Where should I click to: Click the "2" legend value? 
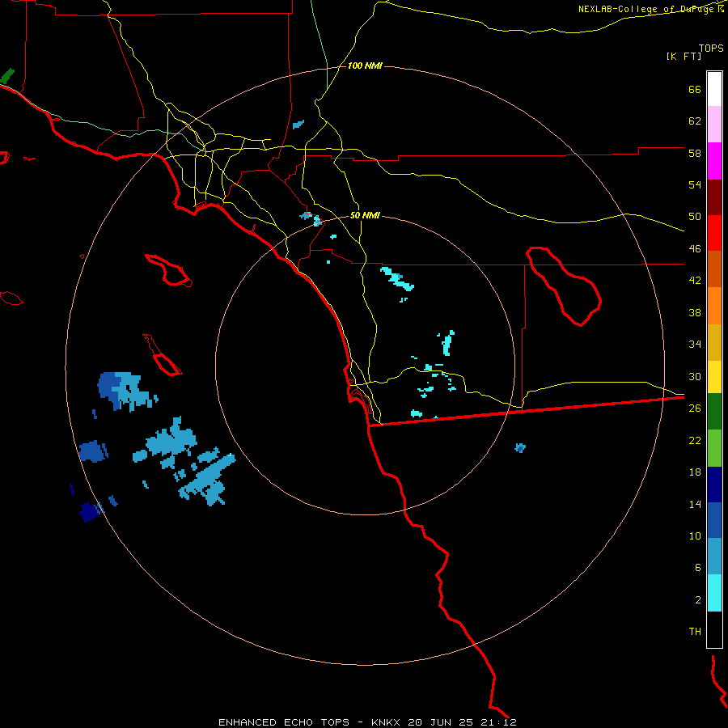[698, 600]
